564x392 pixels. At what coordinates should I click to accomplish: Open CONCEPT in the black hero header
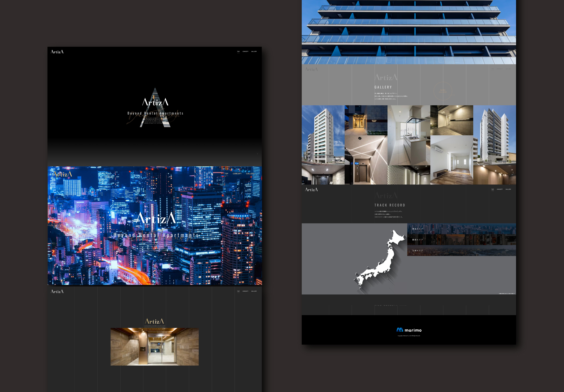tap(245, 51)
